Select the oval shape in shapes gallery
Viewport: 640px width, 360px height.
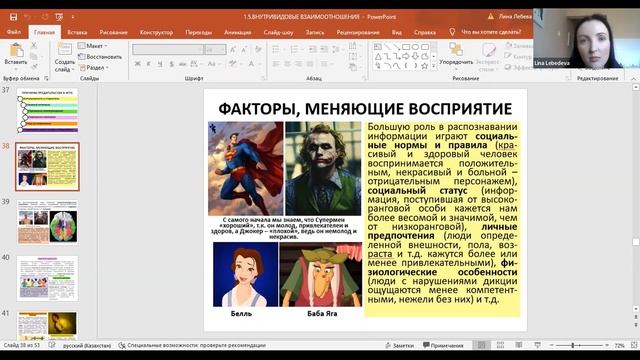pyautogui.click(x=416, y=47)
